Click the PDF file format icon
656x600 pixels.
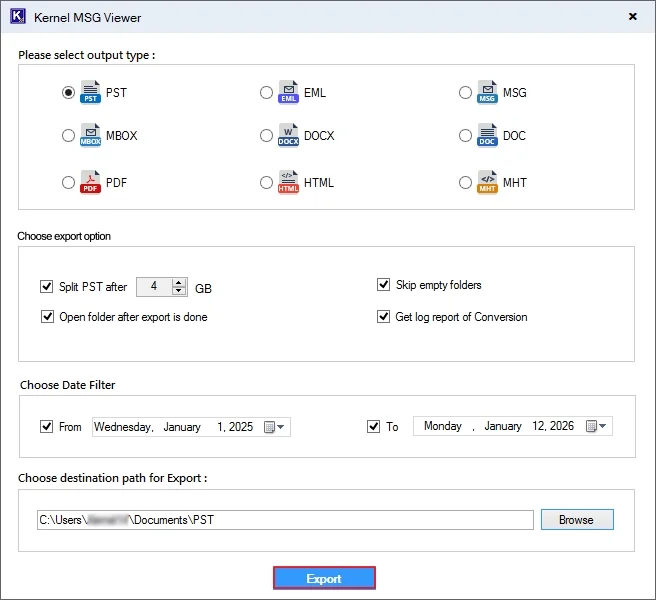point(90,182)
